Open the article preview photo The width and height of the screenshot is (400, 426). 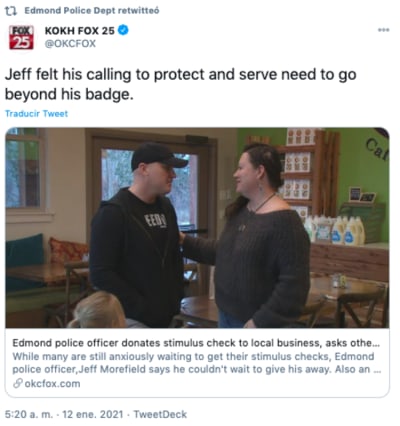(x=197, y=228)
